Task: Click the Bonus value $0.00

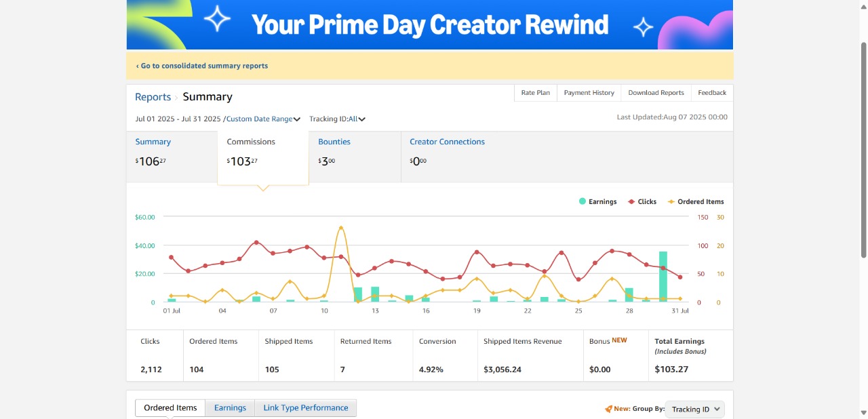Action: tap(600, 370)
